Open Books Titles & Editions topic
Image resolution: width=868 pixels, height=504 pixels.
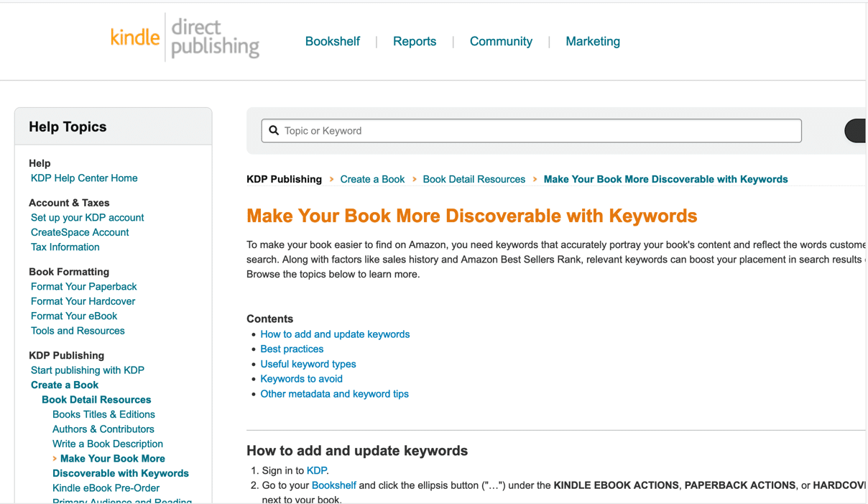point(103,415)
